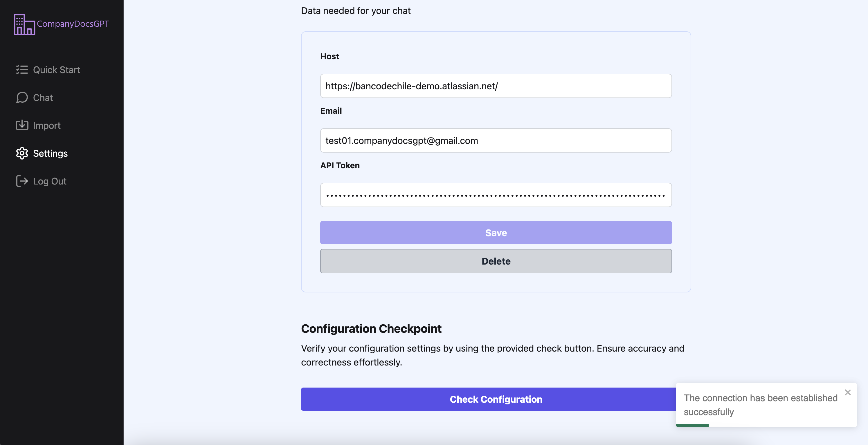Image resolution: width=868 pixels, height=445 pixels.
Task: Click the Chat speech bubble icon
Action: click(x=22, y=98)
